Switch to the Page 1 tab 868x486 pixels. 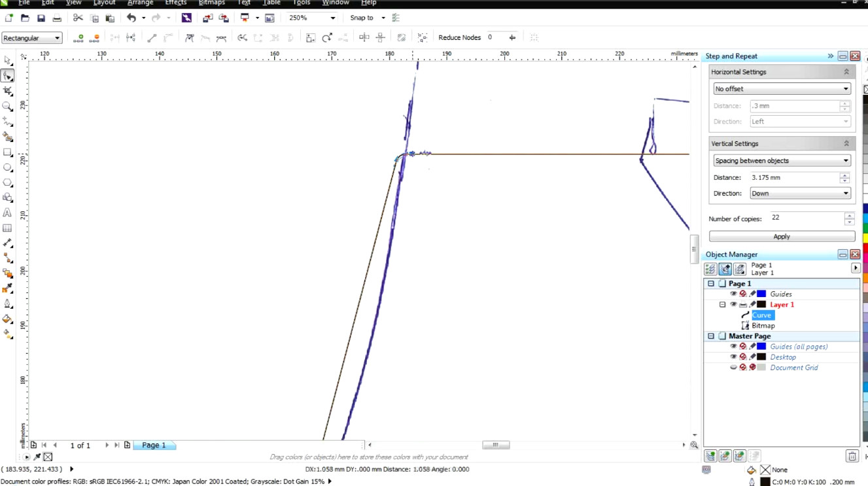[x=154, y=445]
